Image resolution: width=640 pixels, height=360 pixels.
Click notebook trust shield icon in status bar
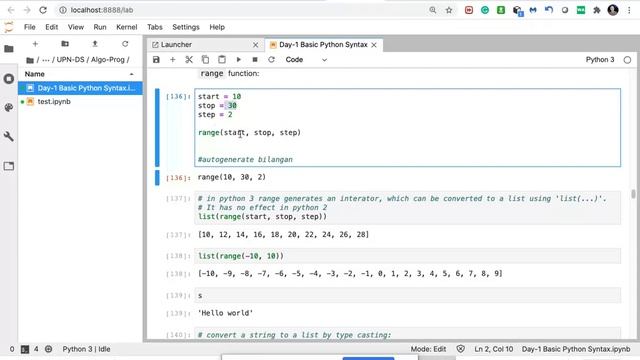pos(461,349)
